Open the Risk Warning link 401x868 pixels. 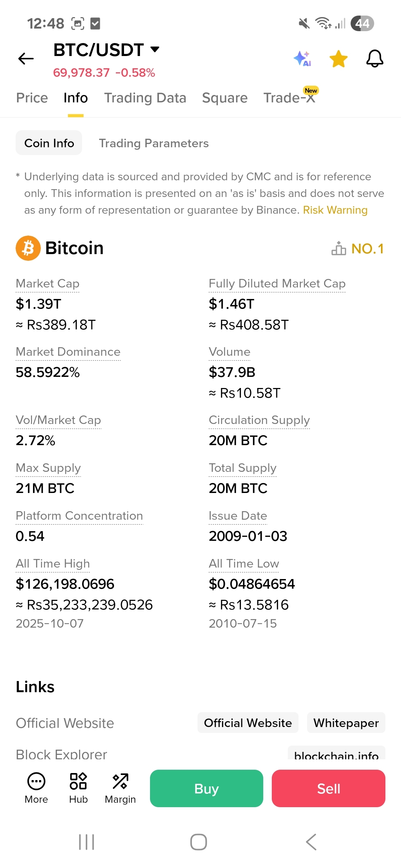point(335,210)
